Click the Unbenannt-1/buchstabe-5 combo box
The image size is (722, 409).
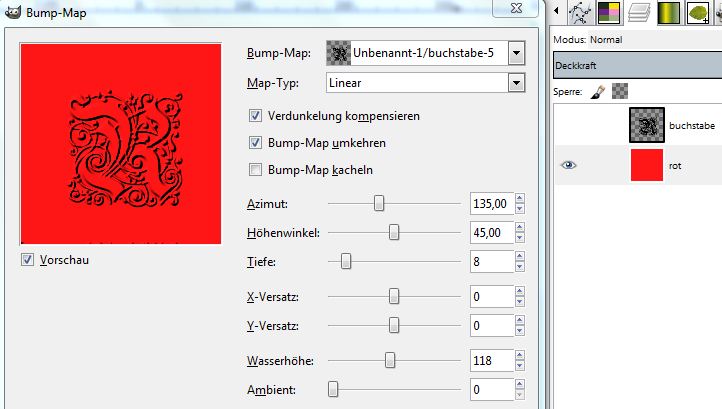click(425, 53)
